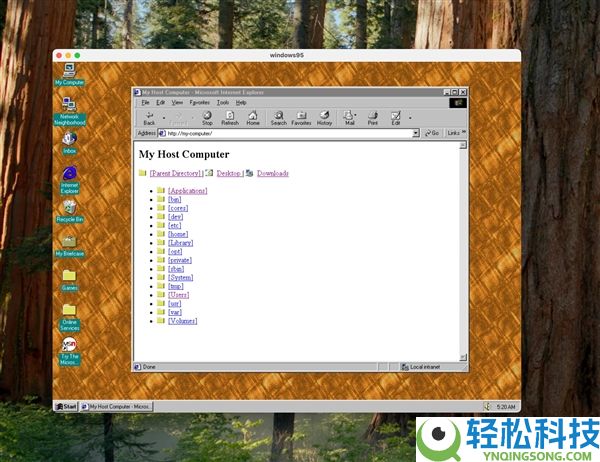Open the [private] folder link

click(180, 260)
